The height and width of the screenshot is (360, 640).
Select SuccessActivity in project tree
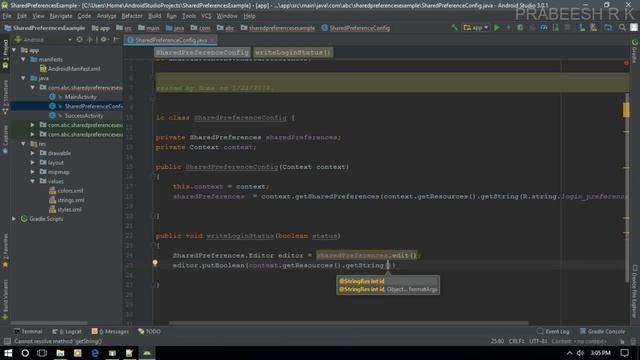click(84, 116)
